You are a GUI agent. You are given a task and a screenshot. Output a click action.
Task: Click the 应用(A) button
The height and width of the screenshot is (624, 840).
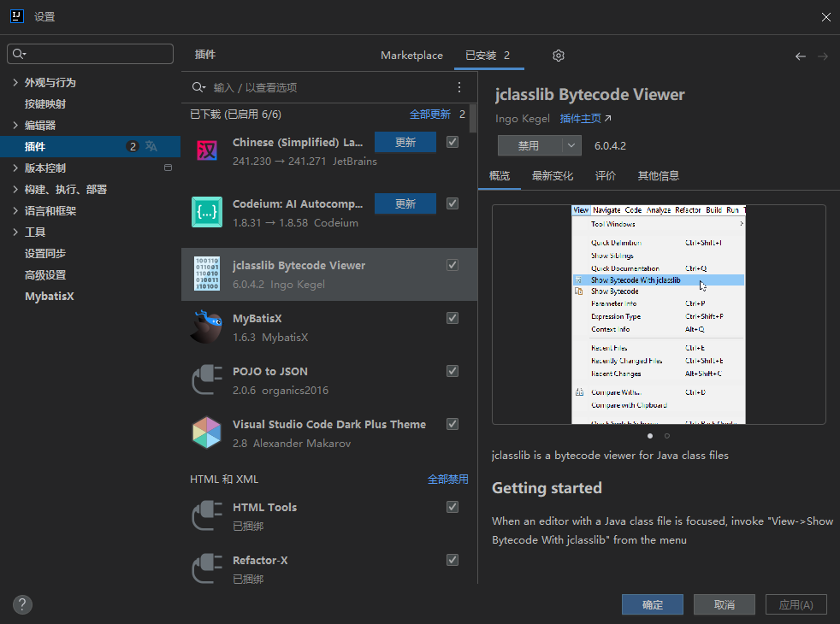796,604
